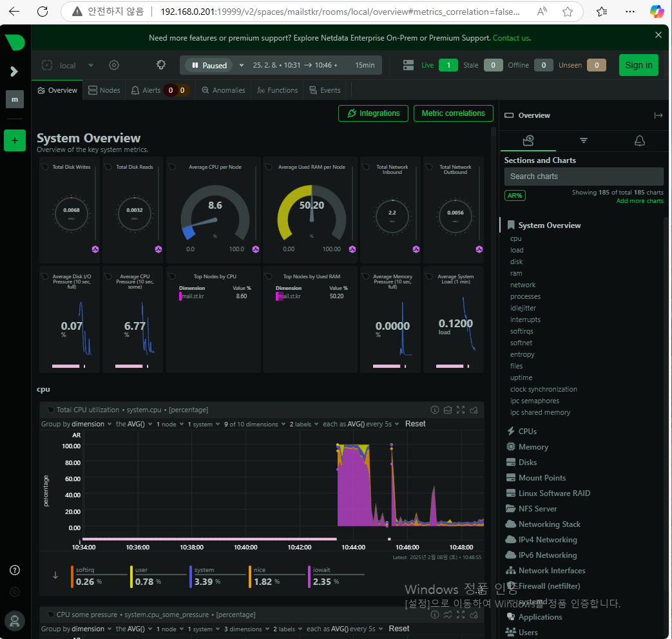Click anomaly icon on Total Network Outbound card

coord(479,249)
